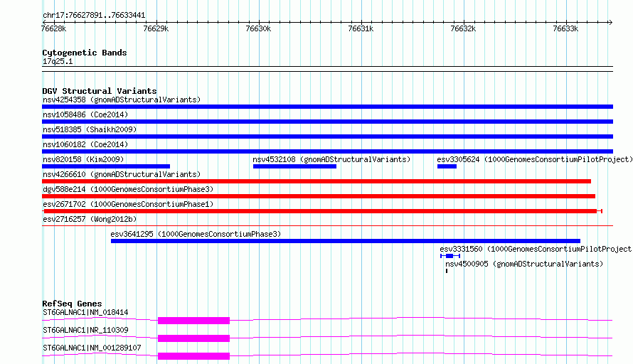Screen dimensions: 633x364
Task: Click the ruler's right arrowhead
Action: 610,22
